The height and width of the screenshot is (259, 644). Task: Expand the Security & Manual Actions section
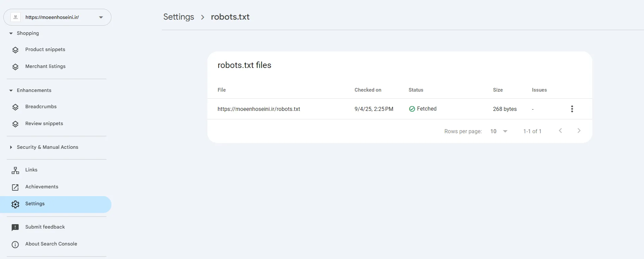click(x=11, y=147)
